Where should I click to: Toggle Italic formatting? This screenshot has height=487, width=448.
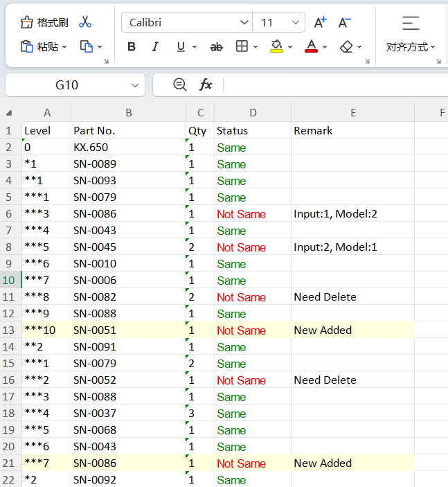tap(155, 46)
